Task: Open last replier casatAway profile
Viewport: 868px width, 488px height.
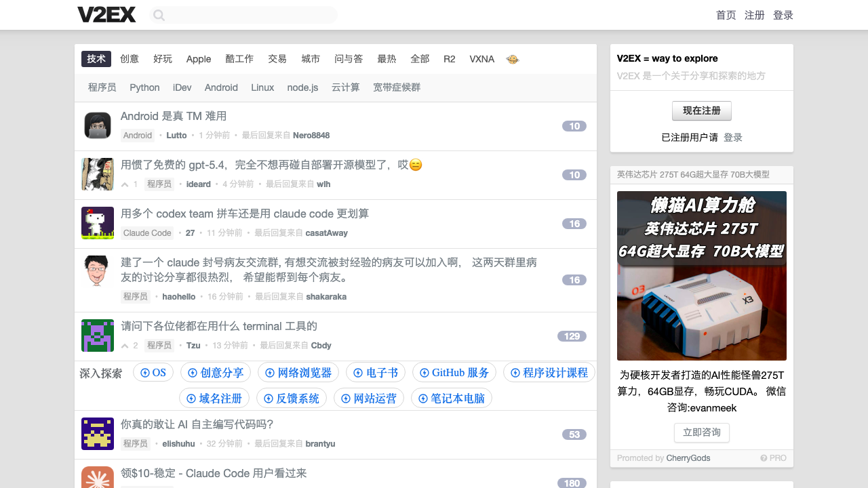Action: coord(327,233)
